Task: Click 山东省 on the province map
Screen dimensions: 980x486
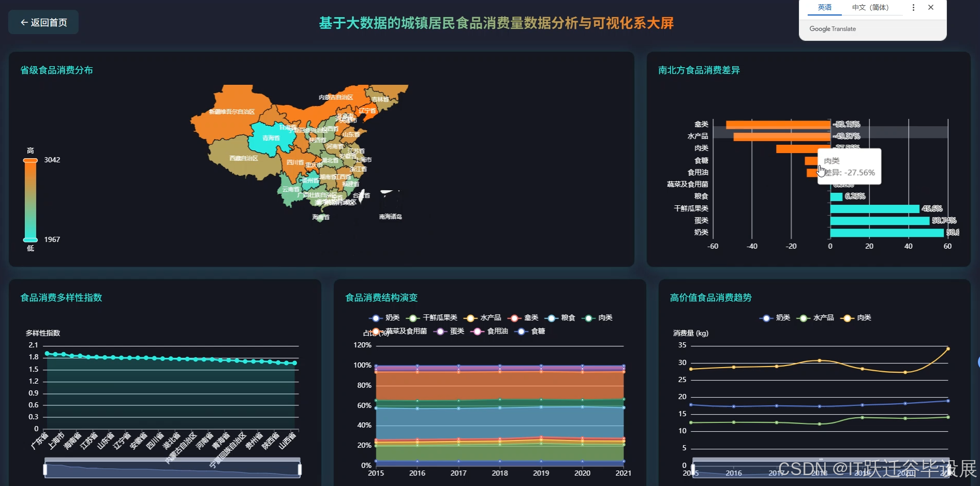Action: click(350, 134)
